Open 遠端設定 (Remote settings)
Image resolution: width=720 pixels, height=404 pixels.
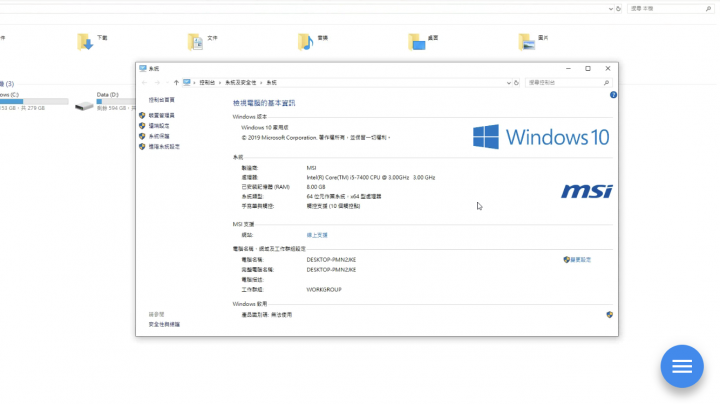pyautogui.click(x=159, y=126)
